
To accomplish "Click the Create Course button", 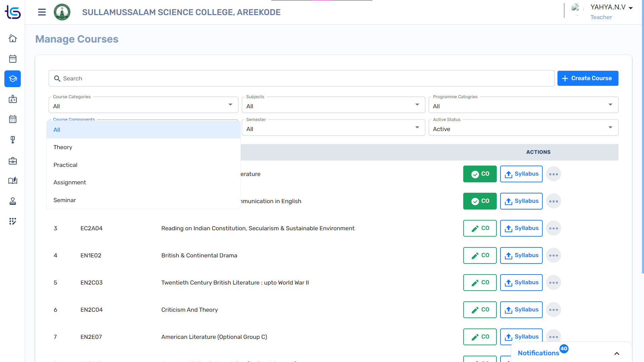I will click(x=588, y=78).
